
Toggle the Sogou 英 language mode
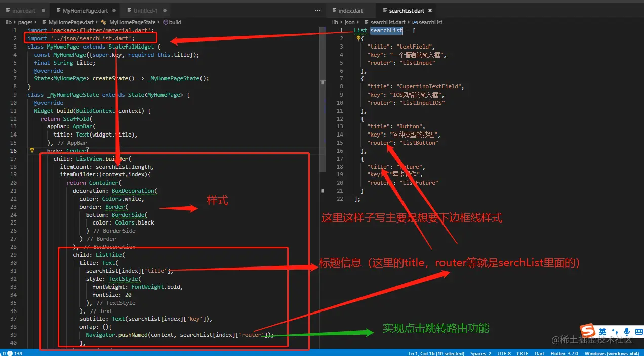(x=602, y=331)
